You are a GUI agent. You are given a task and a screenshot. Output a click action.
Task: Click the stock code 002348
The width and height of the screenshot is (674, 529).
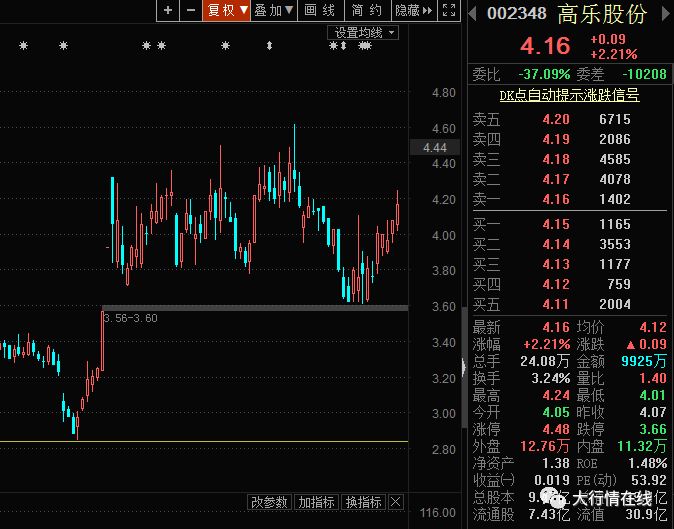coord(517,14)
